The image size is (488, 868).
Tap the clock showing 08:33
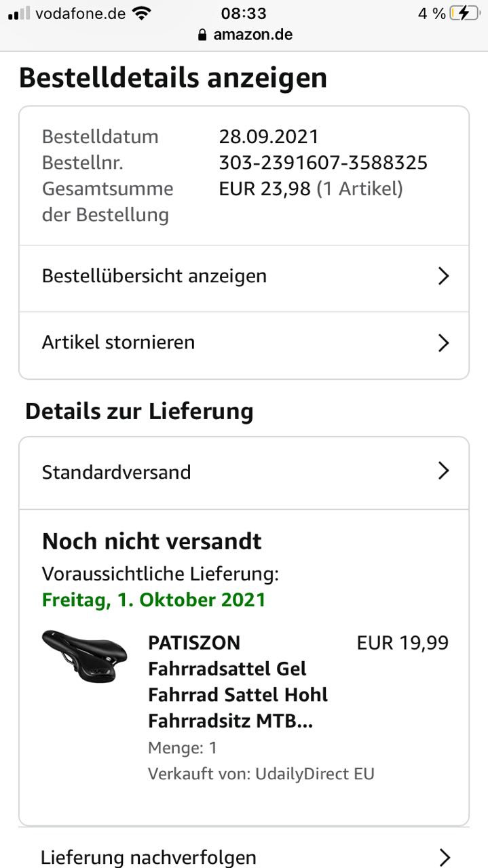pyautogui.click(x=244, y=14)
